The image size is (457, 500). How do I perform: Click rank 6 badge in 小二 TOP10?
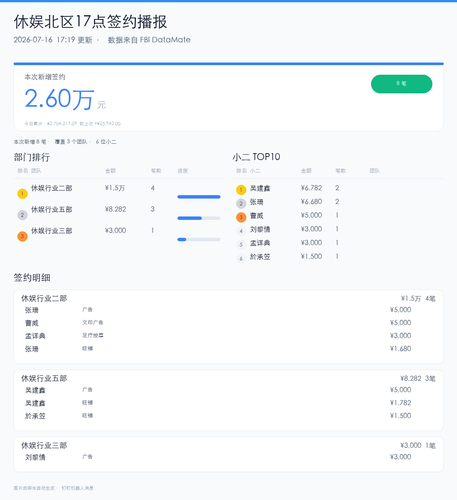click(x=241, y=258)
